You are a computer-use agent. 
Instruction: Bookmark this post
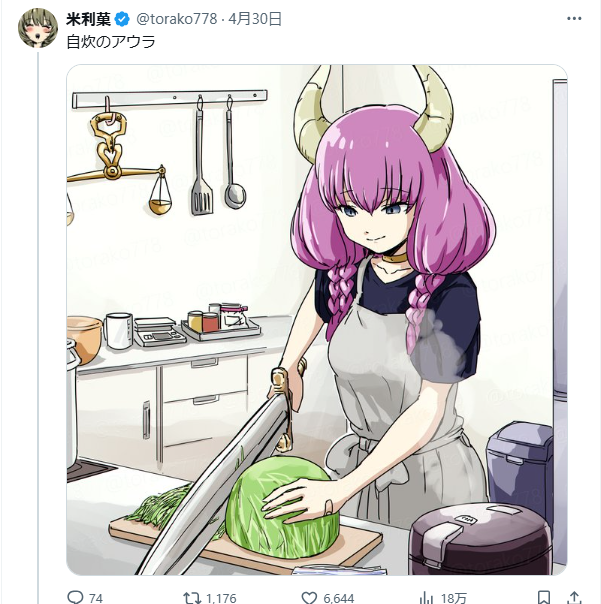544,597
